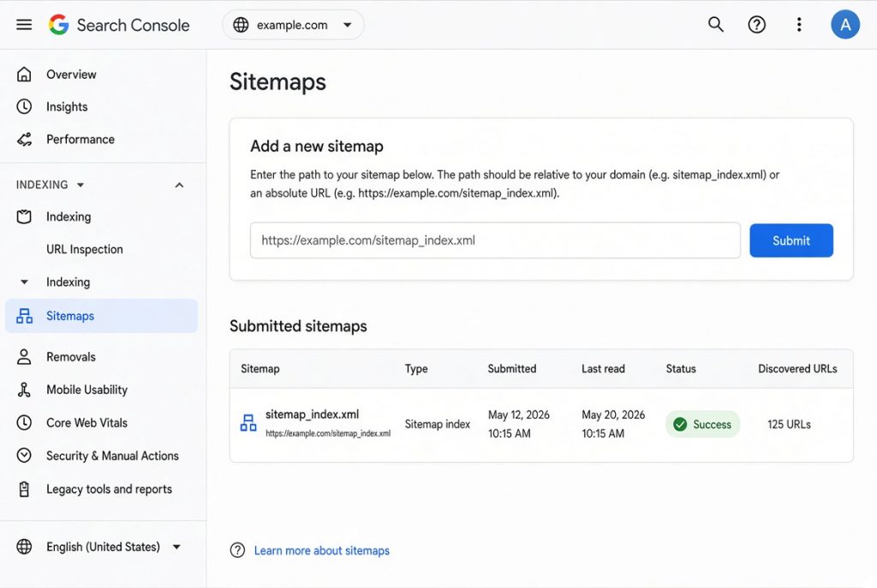Screen dimensions: 877x588
Task: Click the globe icon beside English (United States)
Action: [24, 547]
